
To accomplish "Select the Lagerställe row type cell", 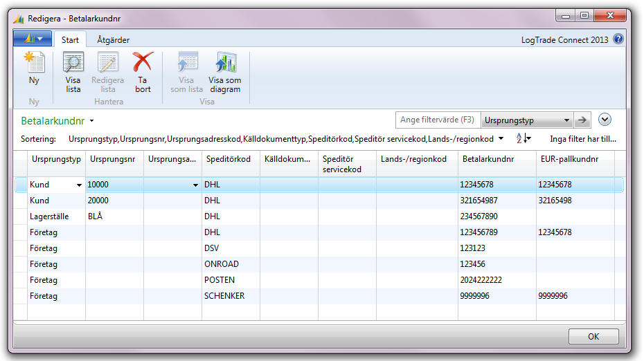I will click(x=56, y=216).
